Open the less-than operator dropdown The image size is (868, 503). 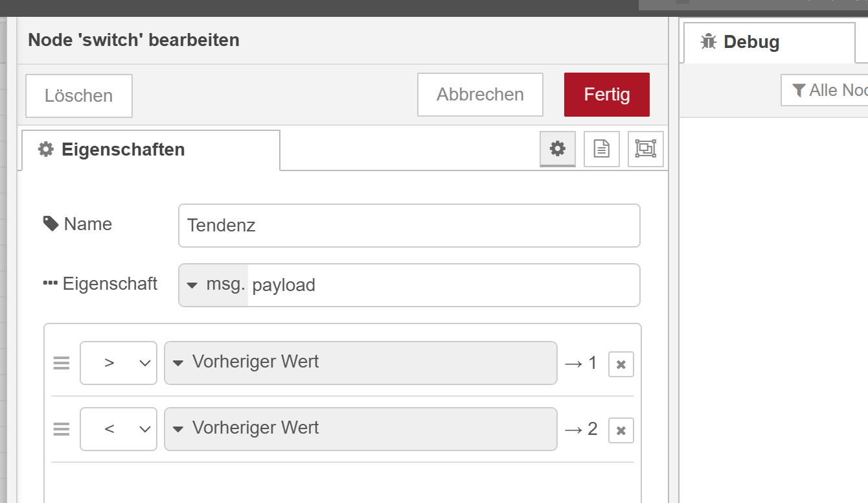tap(119, 429)
